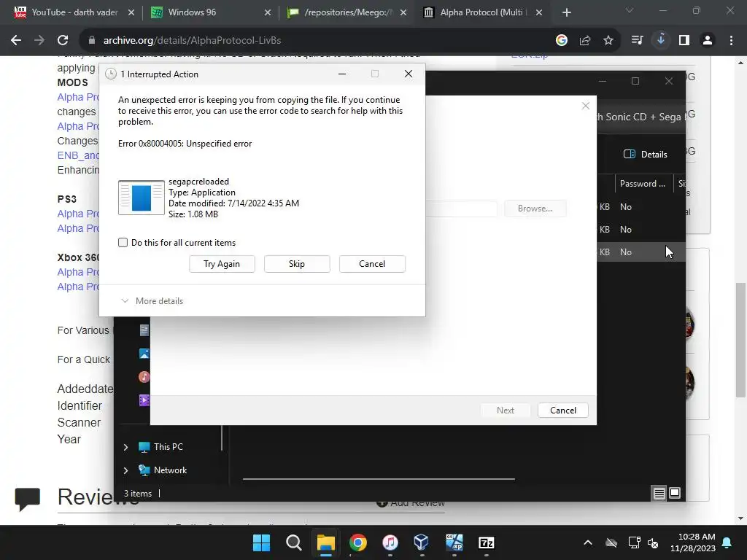Open Chrome downloads icon
This screenshot has width=747, height=560.
[x=661, y=41]
